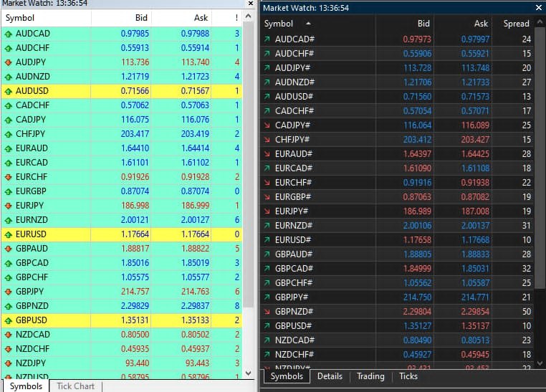
Task: Select the EURCAD# symbol in dark panel
Action: (x=294, y=168)
